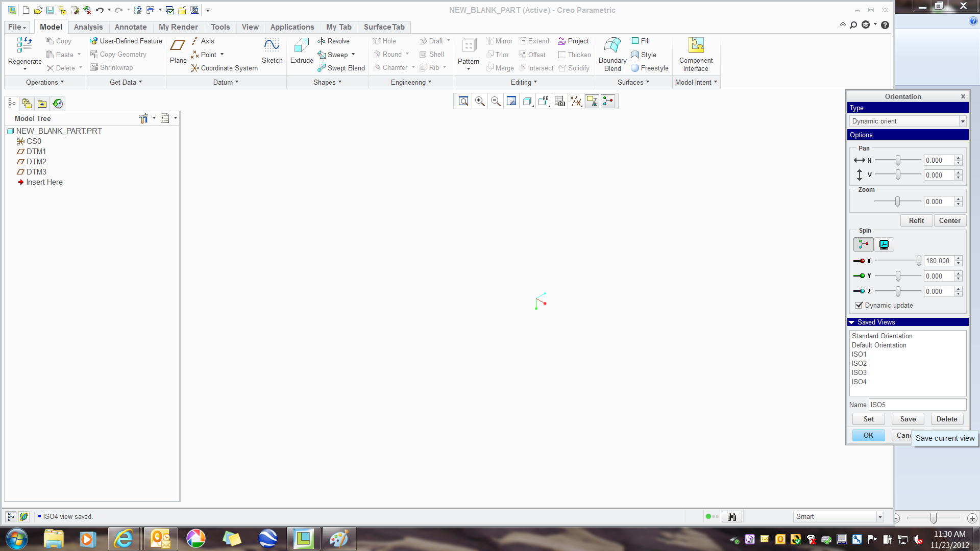Open a file using the folder icon

38,10
